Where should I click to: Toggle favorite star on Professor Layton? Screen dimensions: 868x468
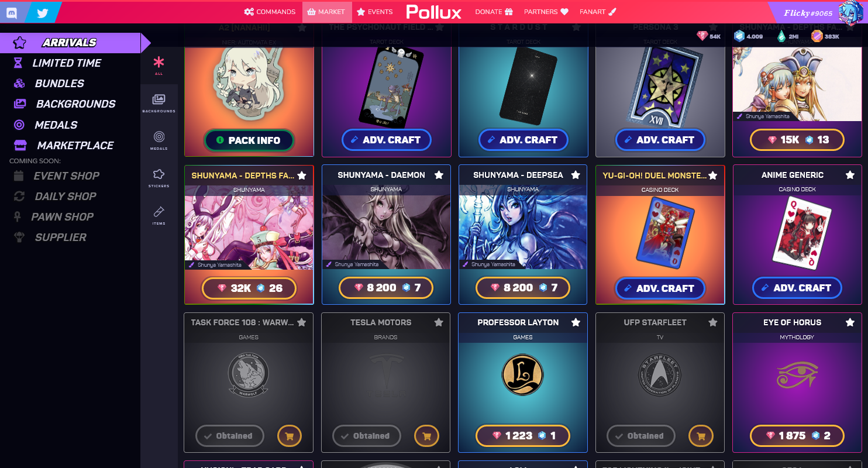pyautogui.click(x=576, y=322)
